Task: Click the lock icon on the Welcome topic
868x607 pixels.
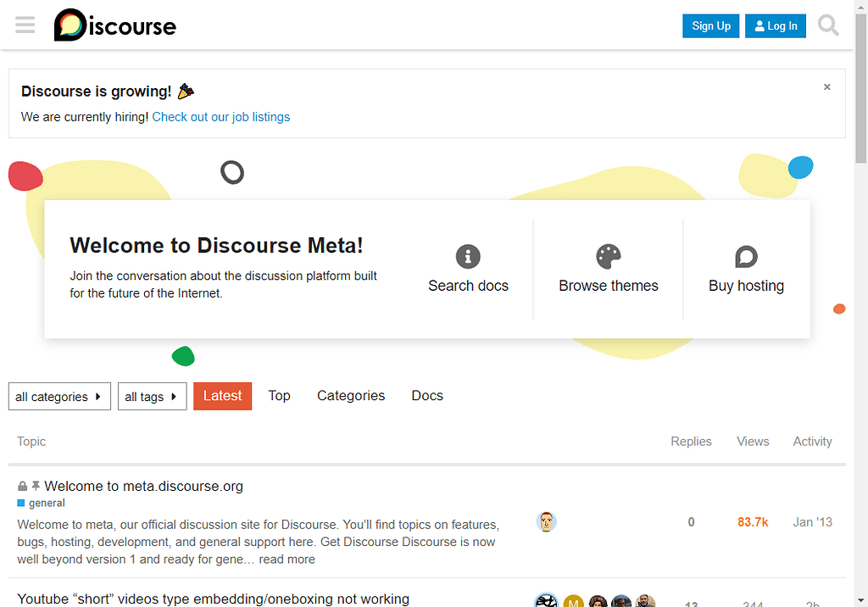Action: (22, 487)
